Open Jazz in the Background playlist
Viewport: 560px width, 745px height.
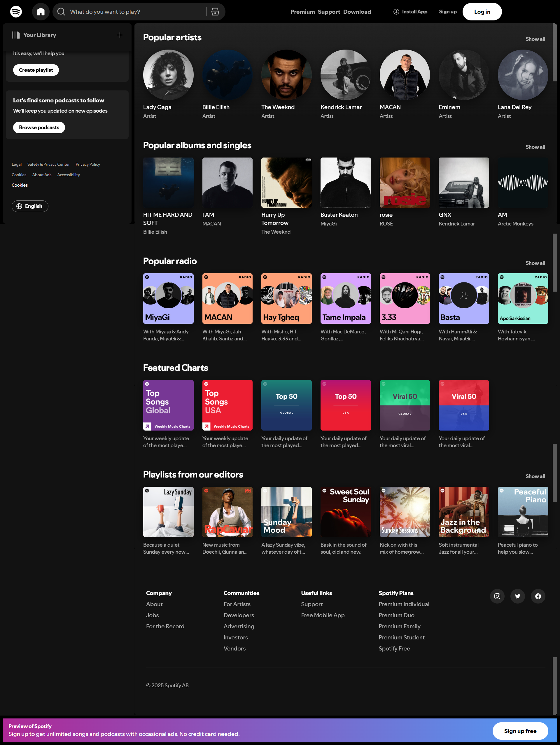click(x=464, y=512)
